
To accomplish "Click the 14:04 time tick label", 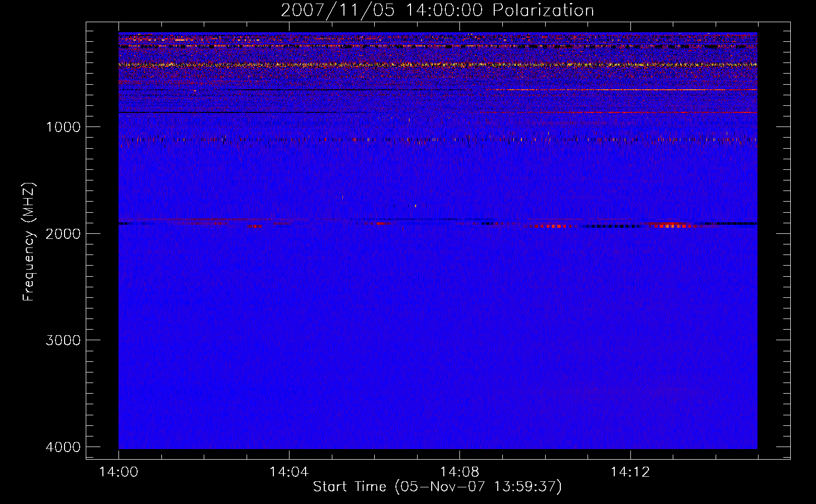I will 289,472.
